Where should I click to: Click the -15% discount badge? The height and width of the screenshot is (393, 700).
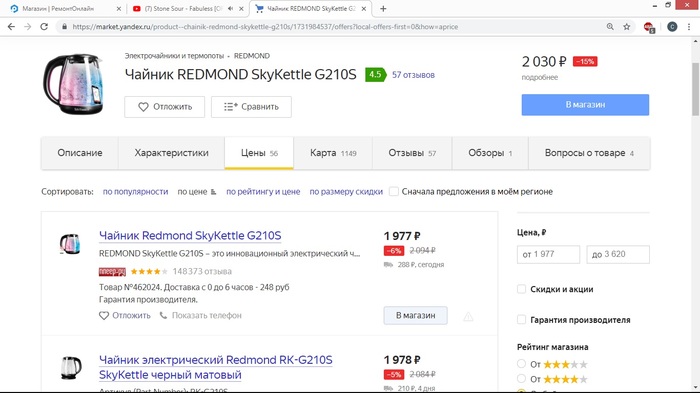[x=585, y=62]
